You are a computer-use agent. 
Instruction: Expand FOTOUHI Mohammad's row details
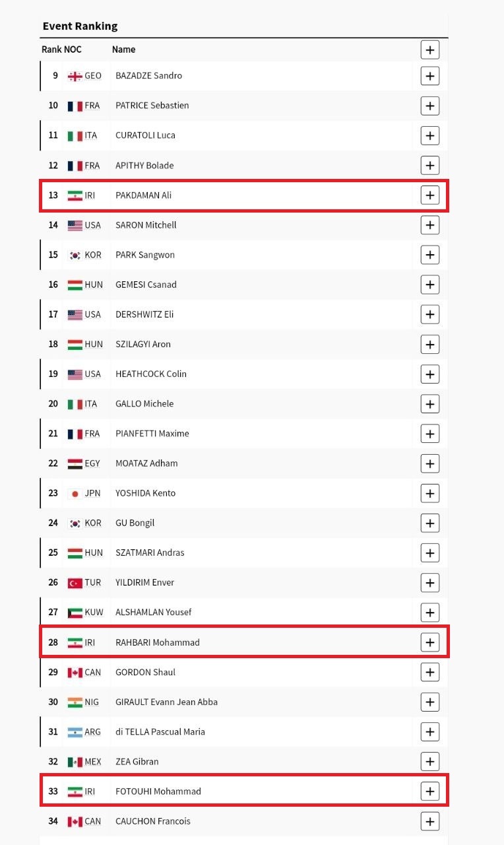pyautogui.click(x=429, y=792)
